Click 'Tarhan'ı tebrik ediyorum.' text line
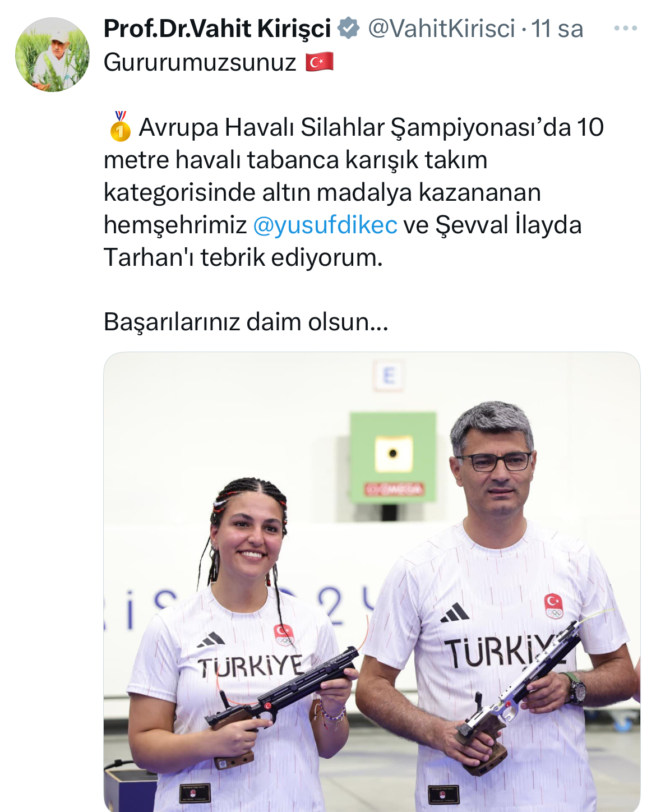Viewport: 656px width, 812px height. (x=243, y=257)
